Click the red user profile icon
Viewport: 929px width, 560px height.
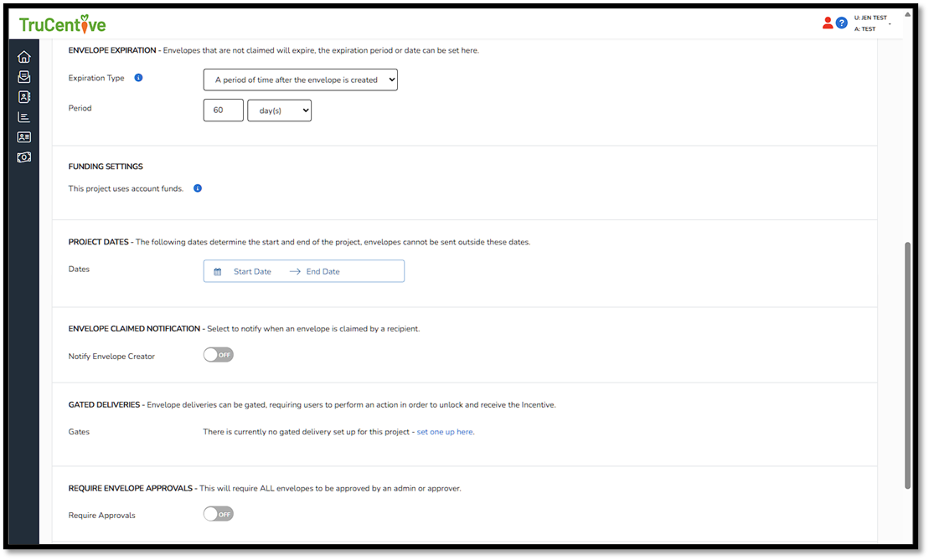(x=828, y=23)
